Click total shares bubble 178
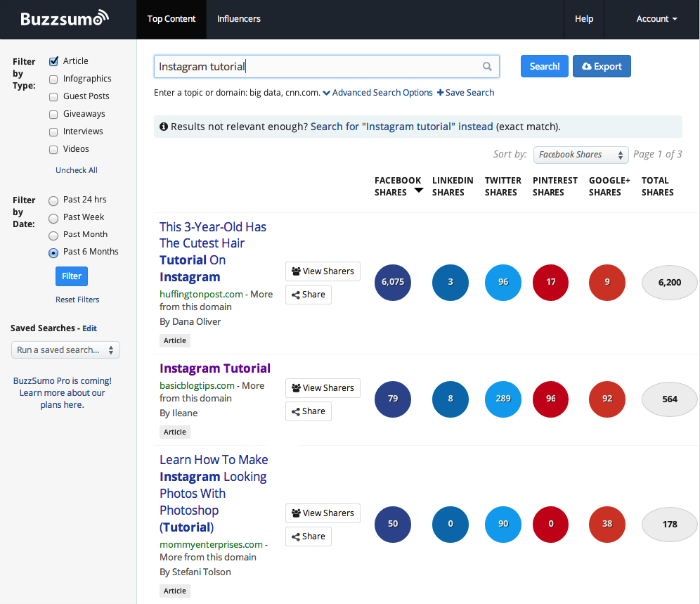The height and width of the screenshot is (604, 700). click(x=669, y=524)
